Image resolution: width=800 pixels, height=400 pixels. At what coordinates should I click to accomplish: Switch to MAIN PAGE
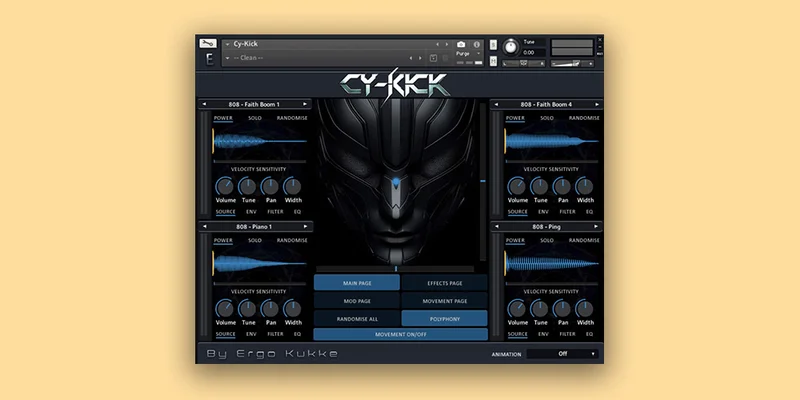[x=357, y=283]
